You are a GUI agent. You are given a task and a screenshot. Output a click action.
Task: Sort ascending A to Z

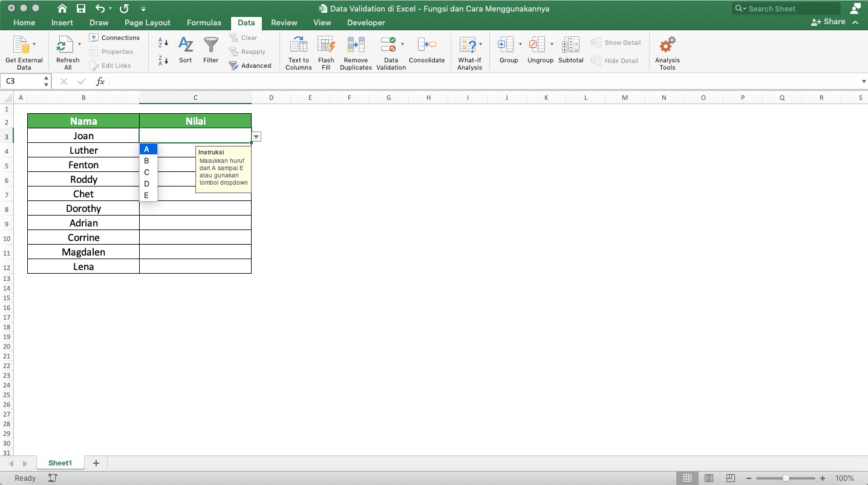(x=163, y=43)
